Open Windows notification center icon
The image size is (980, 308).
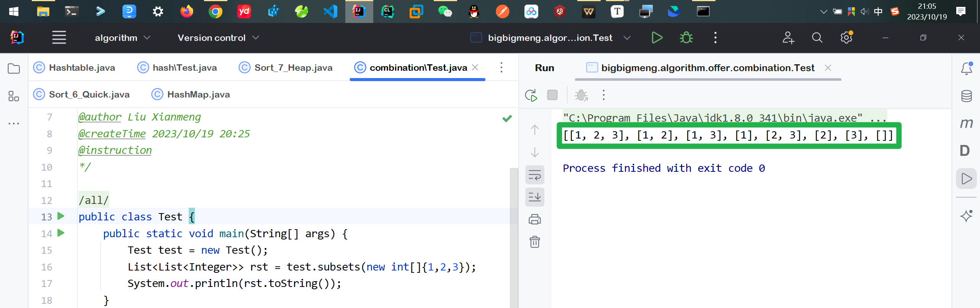point(961,11)
